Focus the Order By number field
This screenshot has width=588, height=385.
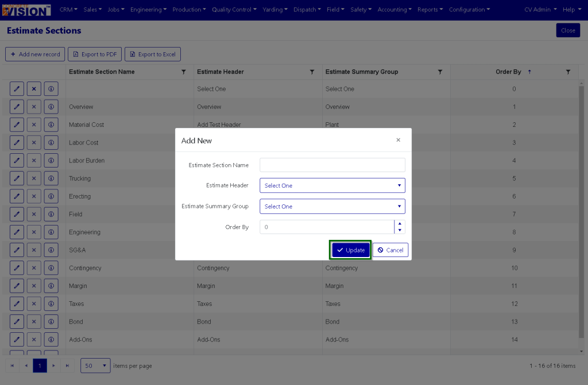click(x=327, y=227)
